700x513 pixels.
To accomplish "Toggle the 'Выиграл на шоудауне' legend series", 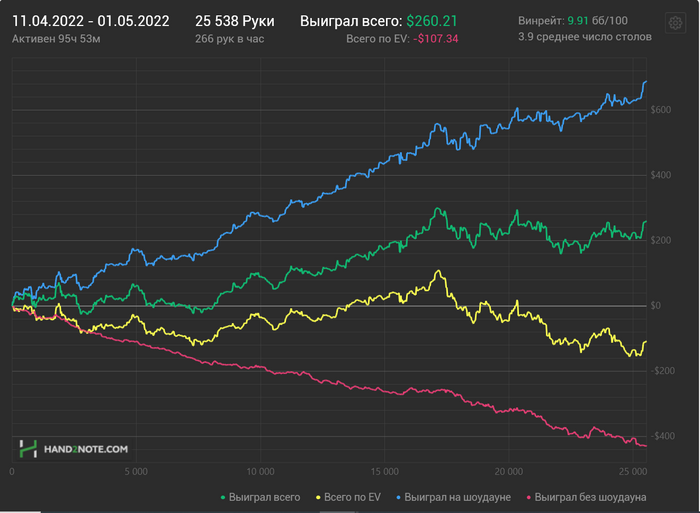I will (453, 497).
